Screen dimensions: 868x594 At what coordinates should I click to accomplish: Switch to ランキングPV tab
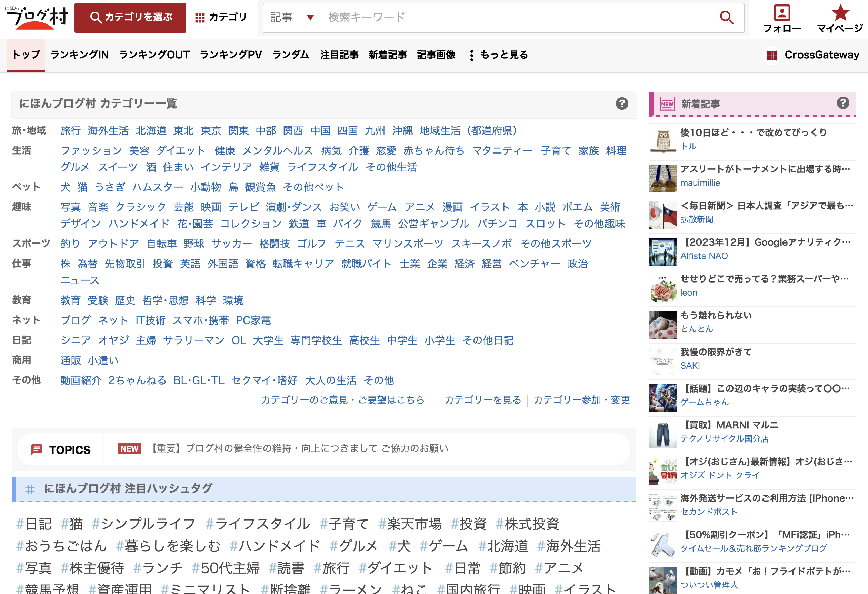point(231,55)
